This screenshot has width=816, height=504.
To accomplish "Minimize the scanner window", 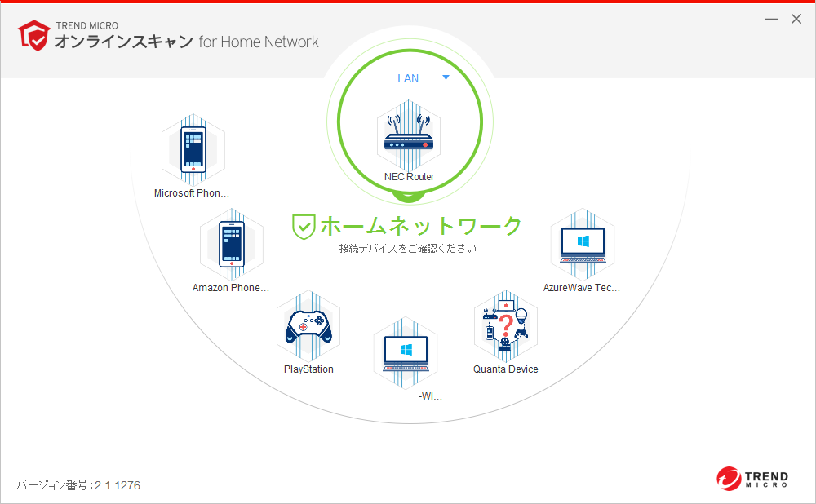I will (771, 20).
